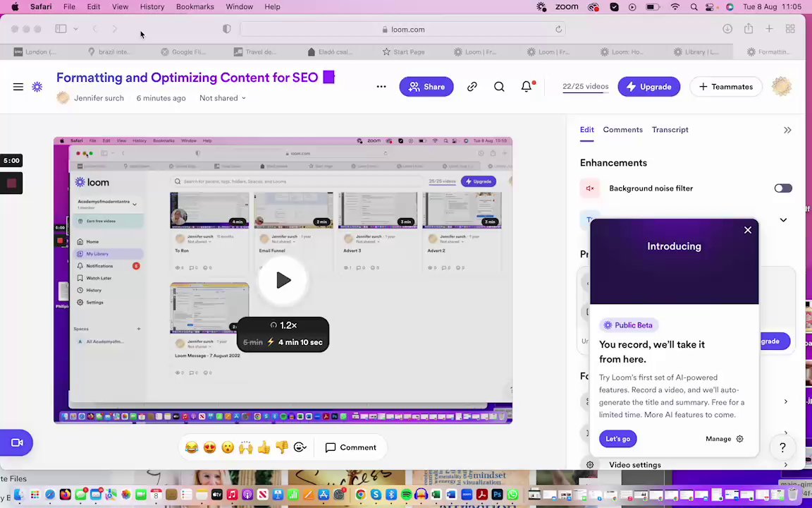Screen dimensions: 812x508
Task: Click the Manage gear icon in the popup
Action: point(739,439)
